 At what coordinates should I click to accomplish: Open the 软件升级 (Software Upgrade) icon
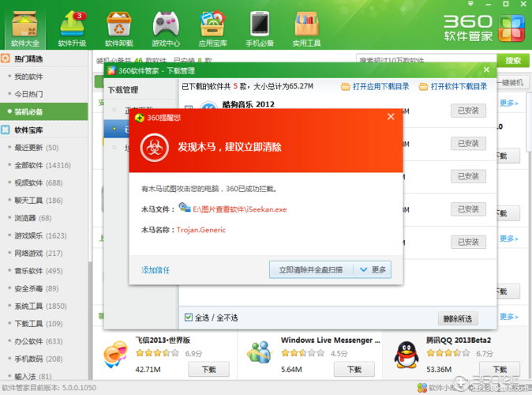(x=72, y=25)
